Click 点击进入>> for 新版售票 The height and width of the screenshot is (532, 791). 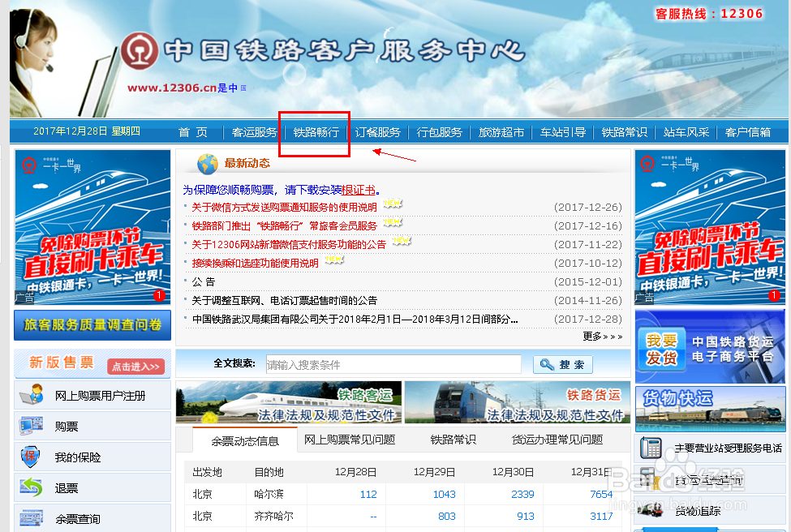point(136,366)
